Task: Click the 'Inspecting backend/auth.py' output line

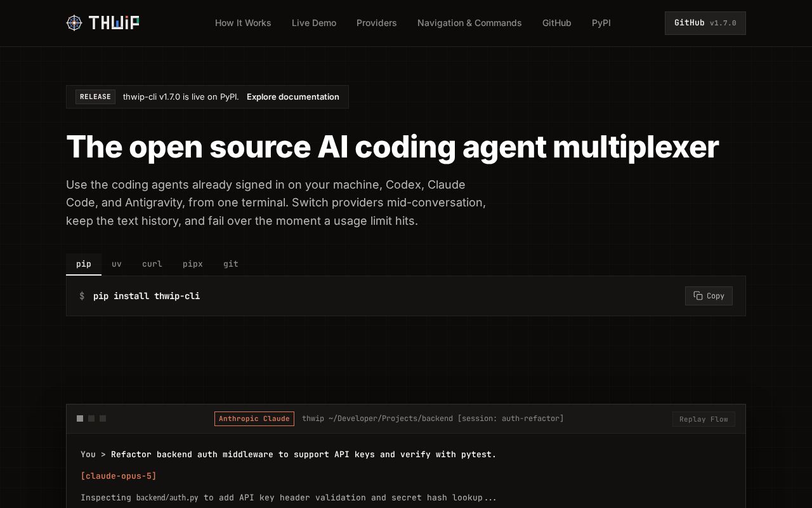Action: tap(289, 497)
